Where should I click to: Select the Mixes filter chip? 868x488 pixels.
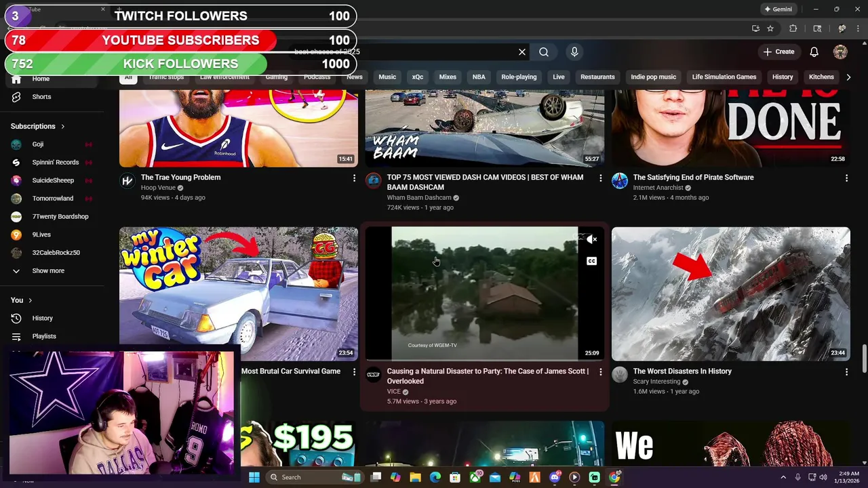(448, 77)
